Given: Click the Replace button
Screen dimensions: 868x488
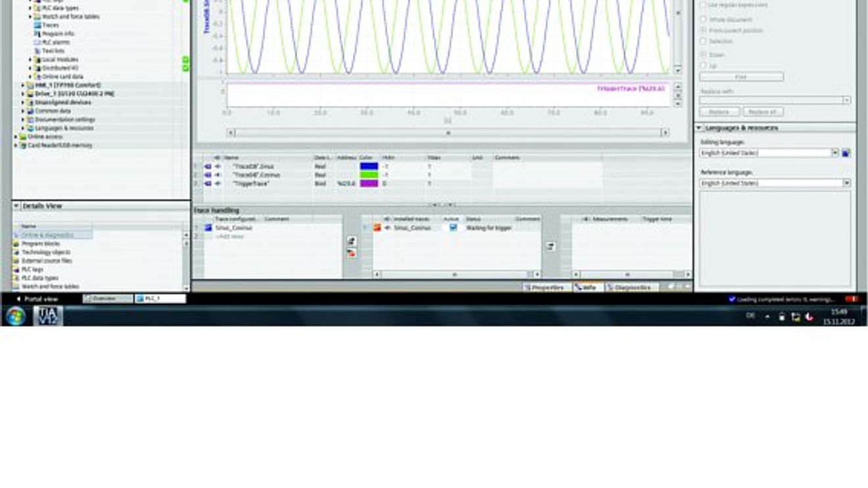Looking at the screenshot, I should pyautogui.click(x=719, y=112).
